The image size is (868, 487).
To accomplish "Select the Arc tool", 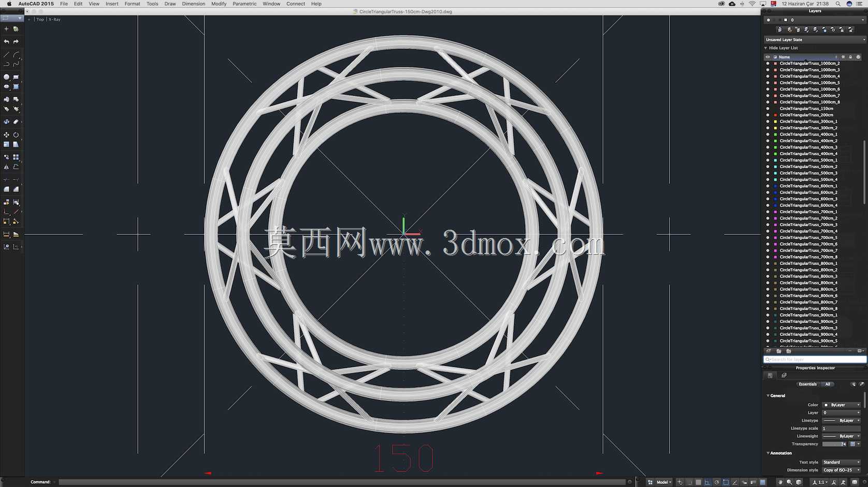I will (x=16, y=54).
